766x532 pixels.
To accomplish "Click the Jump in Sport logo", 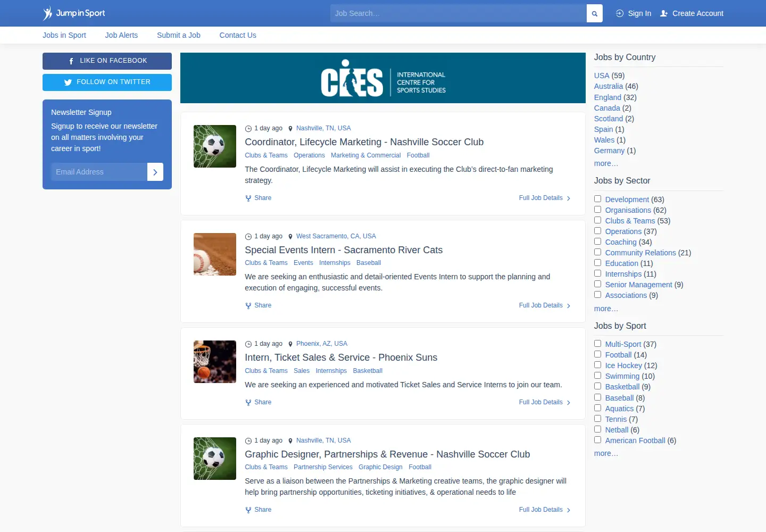I will pos(74,13).
